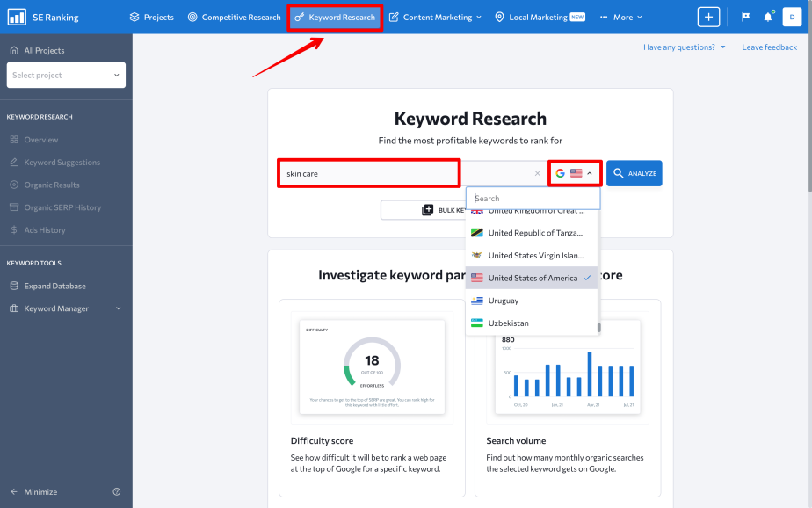Screen dimensions: 812x508
Task: Click the Analyze button
Action: click(x=634, y=173)
